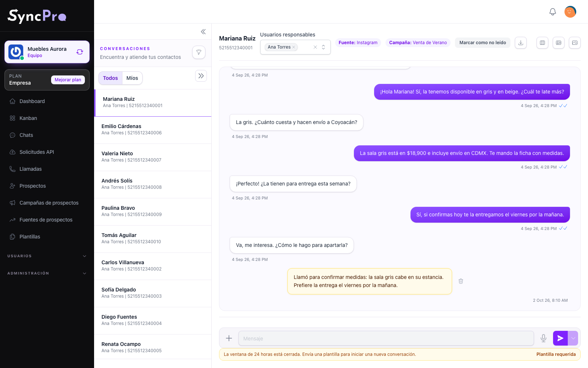Toggle the columns layout view icon
Viewport: 588px width, 368px height.
point(542,43)
